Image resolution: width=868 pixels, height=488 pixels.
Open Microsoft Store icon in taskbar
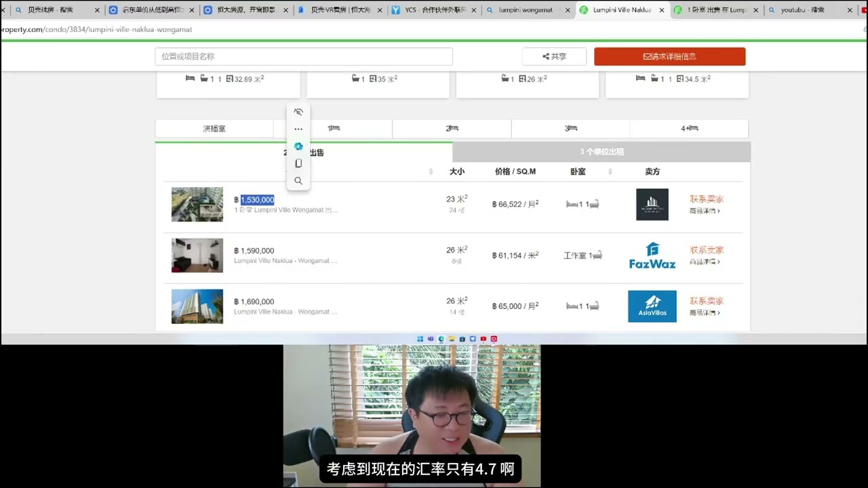[462, 339]
